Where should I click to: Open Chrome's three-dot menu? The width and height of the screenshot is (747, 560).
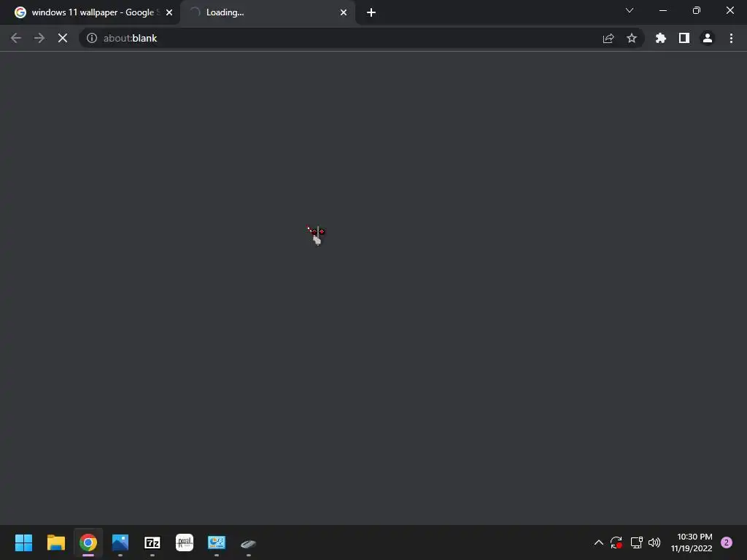click(731, 38)
